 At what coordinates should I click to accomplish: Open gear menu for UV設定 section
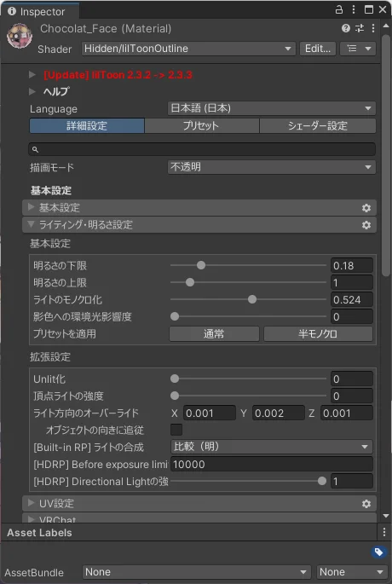[x=366, y=504]
